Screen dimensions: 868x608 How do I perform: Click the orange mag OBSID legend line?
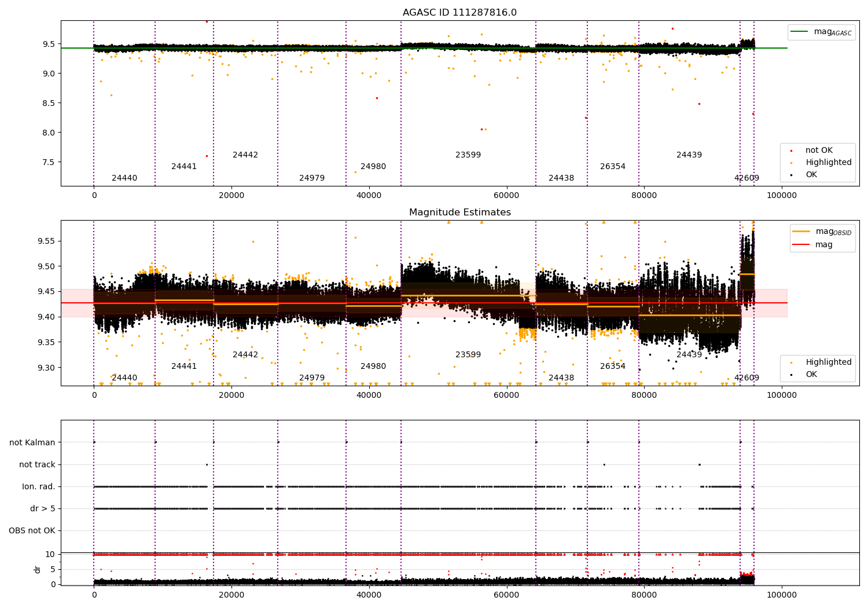(x=801, y=232)
